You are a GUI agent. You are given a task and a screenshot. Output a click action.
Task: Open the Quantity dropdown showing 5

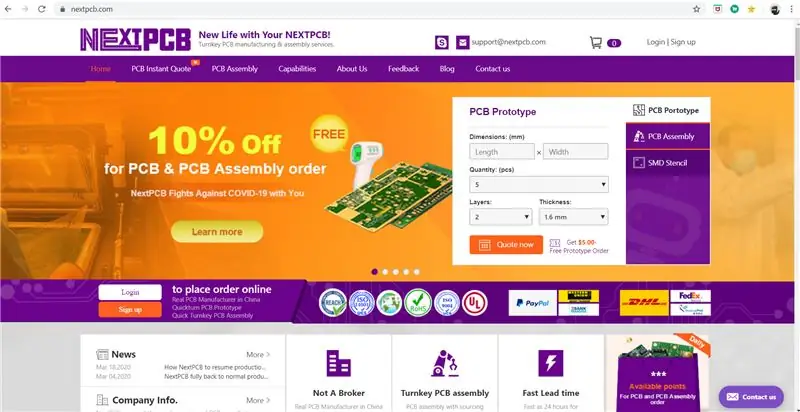click(x=539, y=184)
